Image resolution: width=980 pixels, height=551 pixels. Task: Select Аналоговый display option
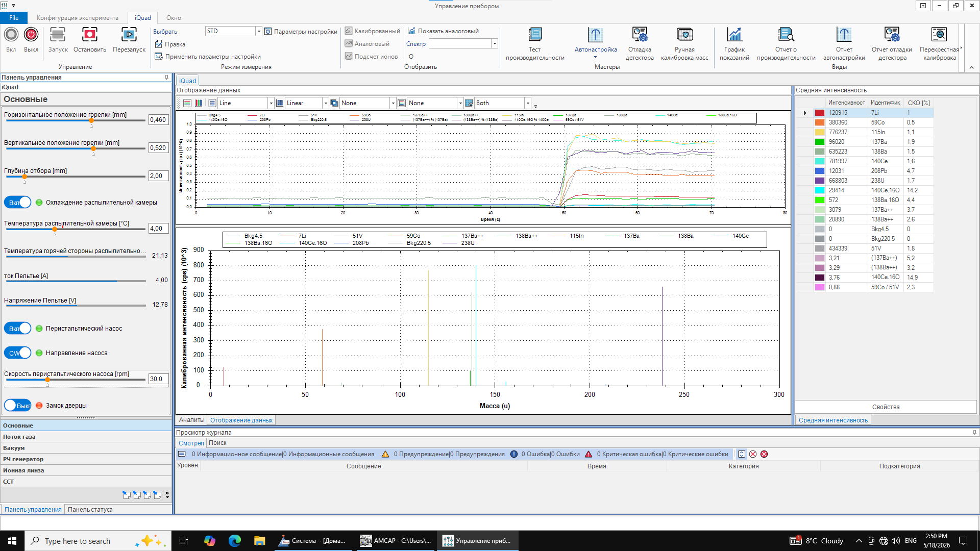(x=367, y=44)
